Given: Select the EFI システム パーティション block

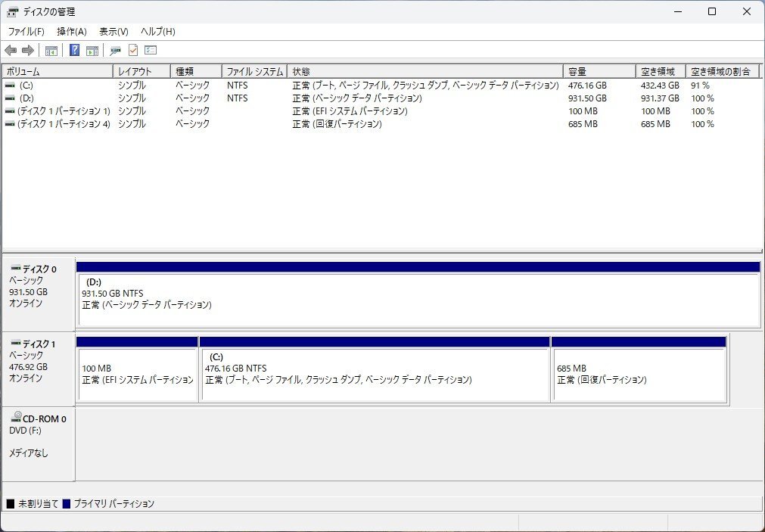Looking at the screenshot, I should (x=136, y=369).
